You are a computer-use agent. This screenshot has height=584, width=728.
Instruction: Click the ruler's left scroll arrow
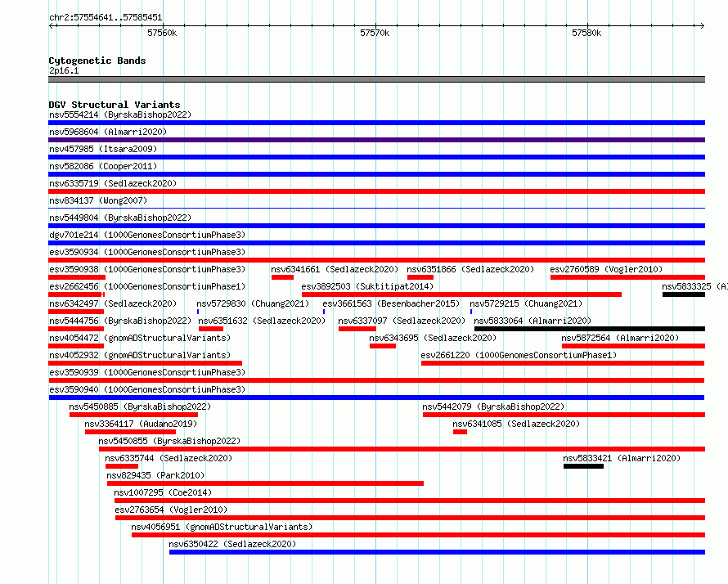click(x=52, y=26)
